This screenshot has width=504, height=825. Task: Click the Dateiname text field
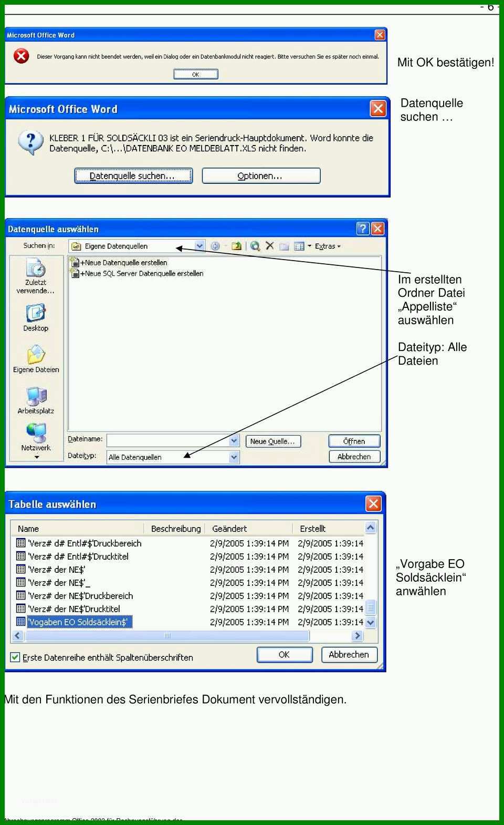(168, 441)
